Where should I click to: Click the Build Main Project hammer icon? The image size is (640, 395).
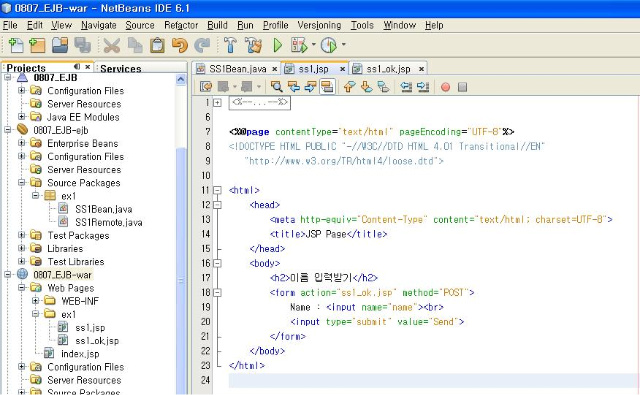230,45
